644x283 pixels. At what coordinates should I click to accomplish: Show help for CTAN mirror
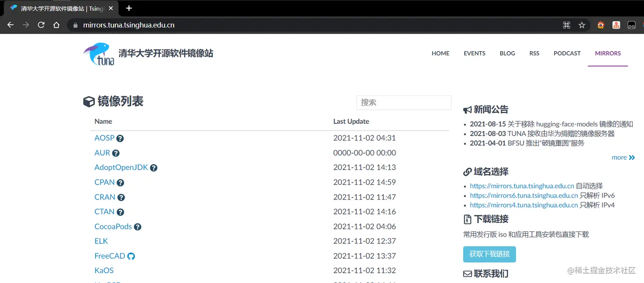click(x=121, y=212)
